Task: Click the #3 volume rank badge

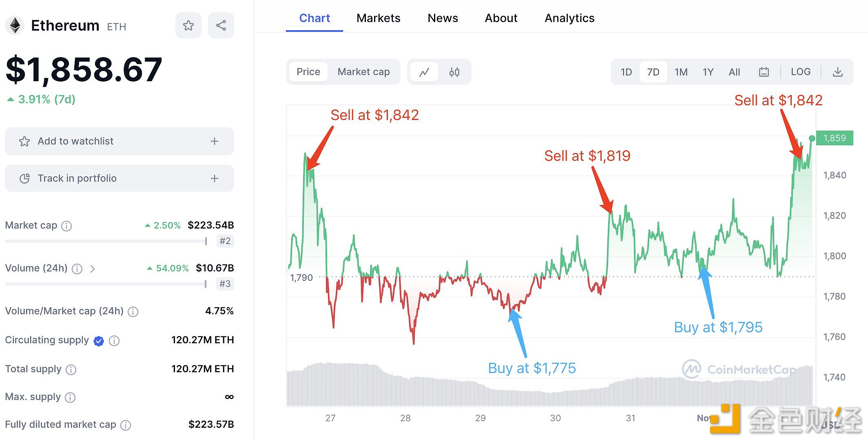Action: click(x=225, y=284)
